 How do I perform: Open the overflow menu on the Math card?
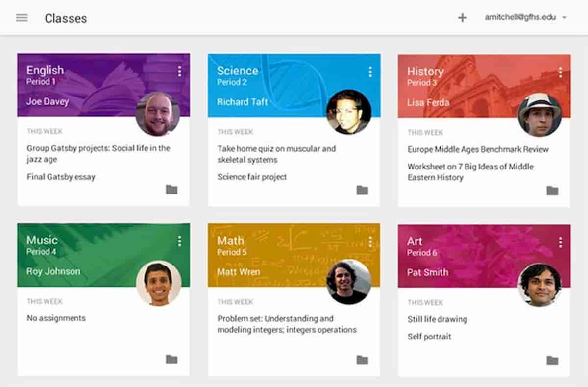pos(370,242)
